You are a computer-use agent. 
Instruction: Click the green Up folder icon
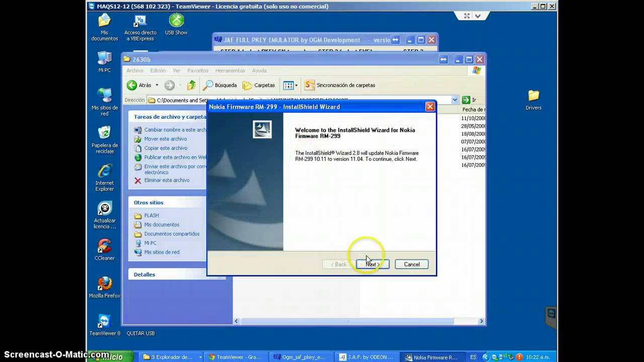pyautogui.click(x=191, y=85)
